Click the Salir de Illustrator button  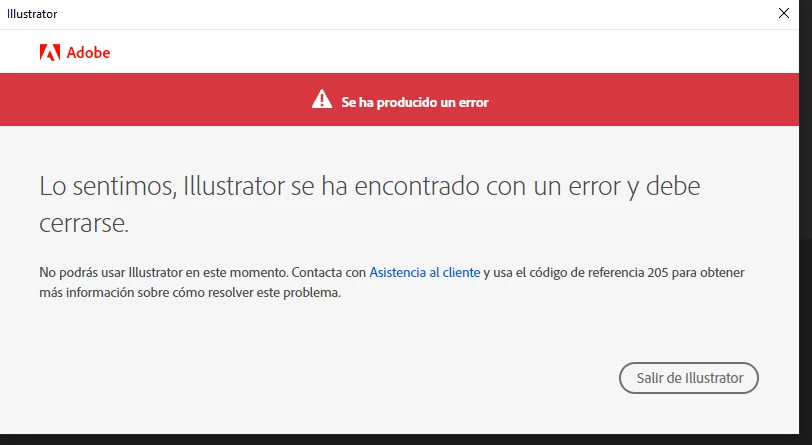[689, 378]
